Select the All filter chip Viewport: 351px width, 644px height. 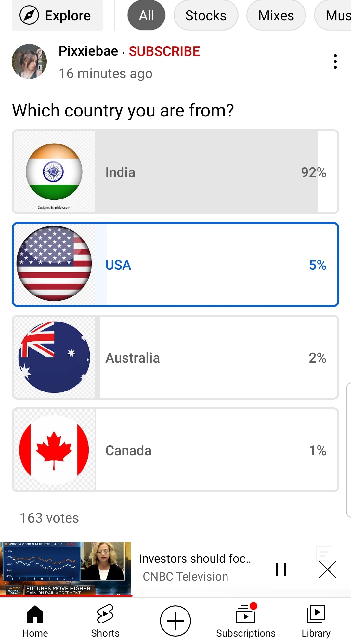(x=146, y=15)
